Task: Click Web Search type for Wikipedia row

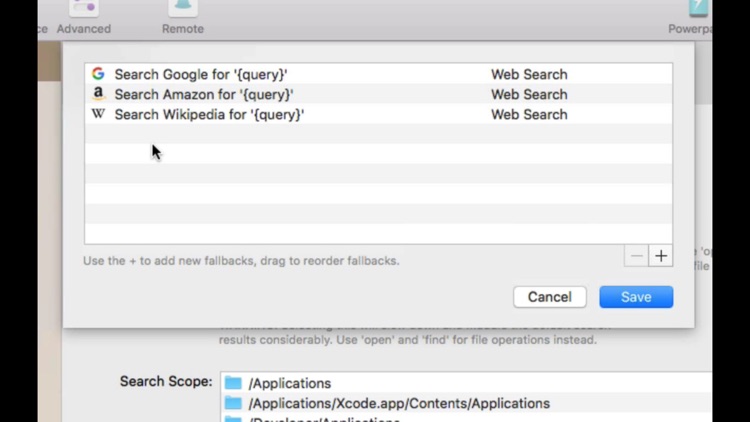Action: 529,115
